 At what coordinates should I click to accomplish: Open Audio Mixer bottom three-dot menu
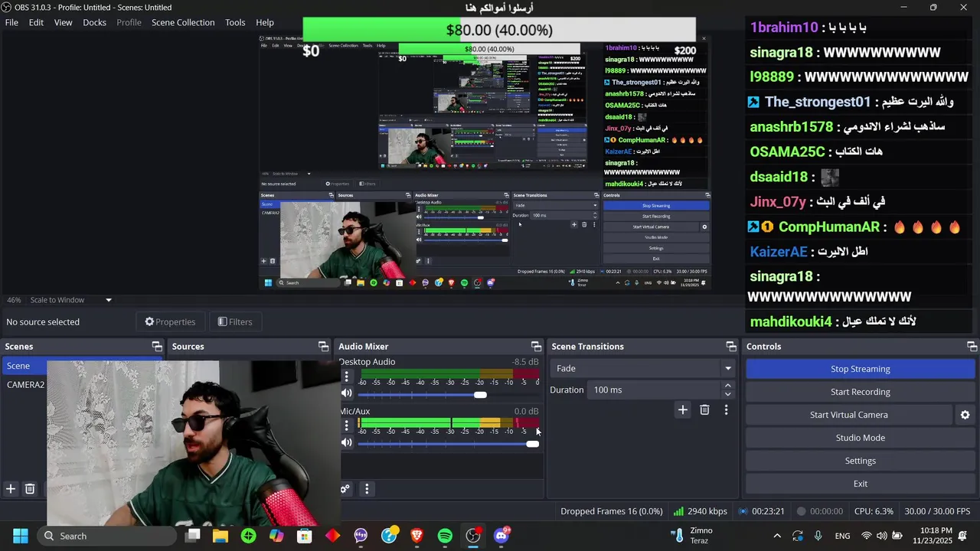(367, 489)
